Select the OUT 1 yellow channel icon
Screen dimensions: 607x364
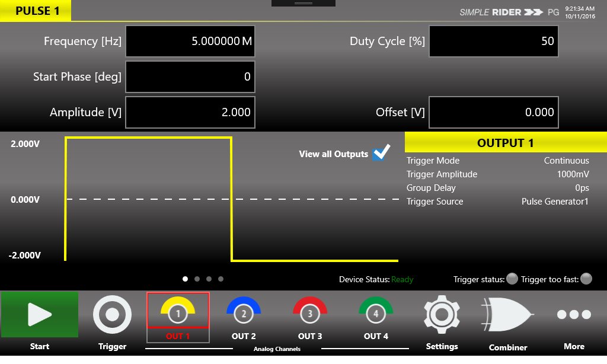[178, 311]
